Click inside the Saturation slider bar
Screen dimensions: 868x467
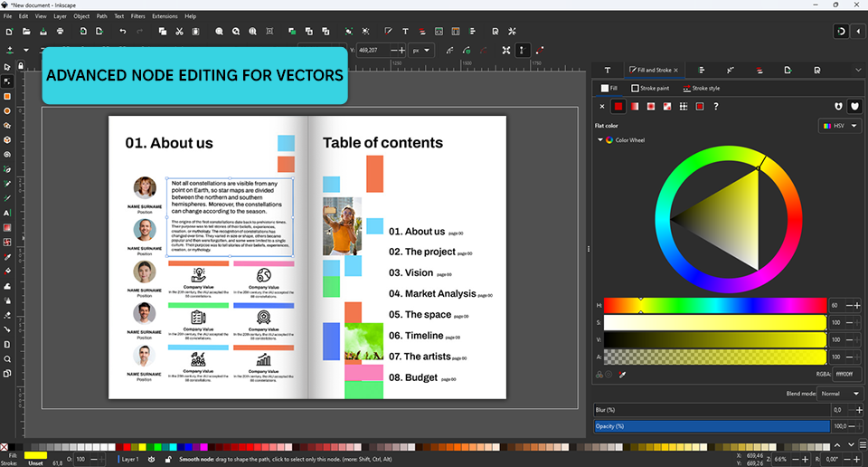tap(714, 322)
